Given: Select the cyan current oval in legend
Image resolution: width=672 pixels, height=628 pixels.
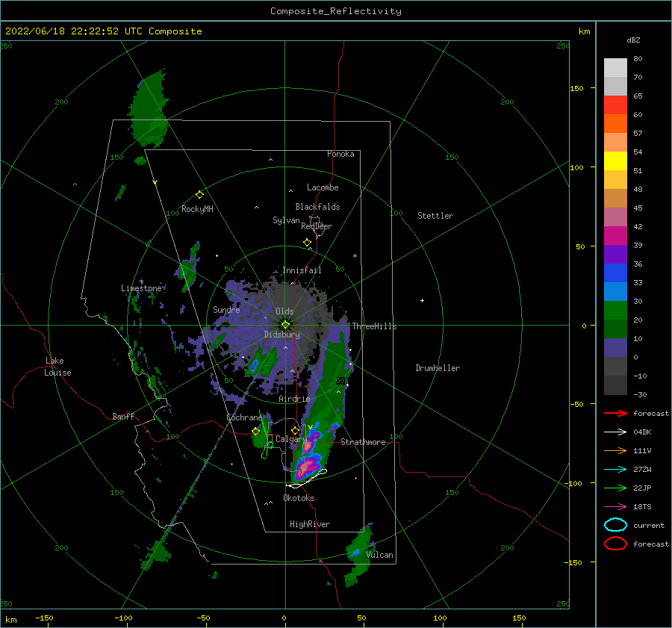Looking at the screenshot, I should coord(615,525).
